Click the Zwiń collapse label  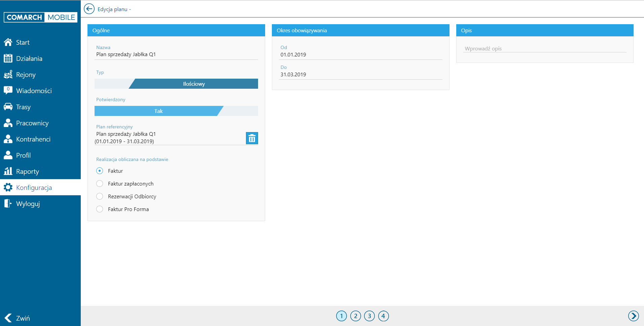[23, 318]
